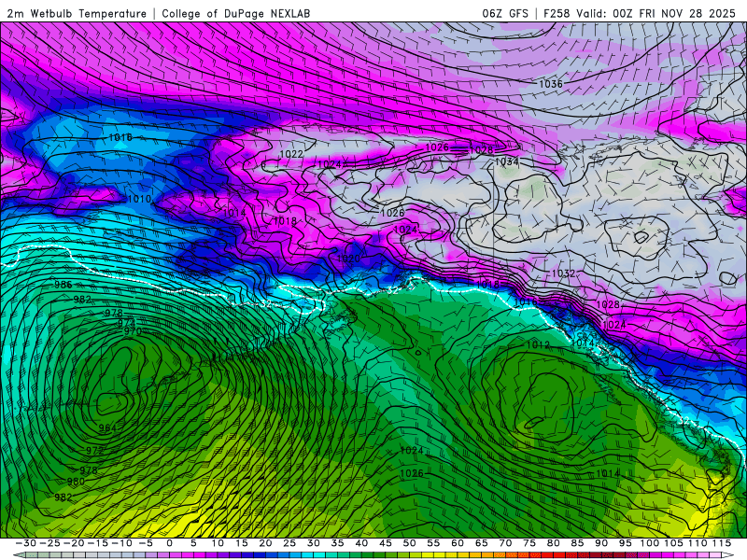
Task: Select the 40 color scale label
Action: [x=361, y=543]
